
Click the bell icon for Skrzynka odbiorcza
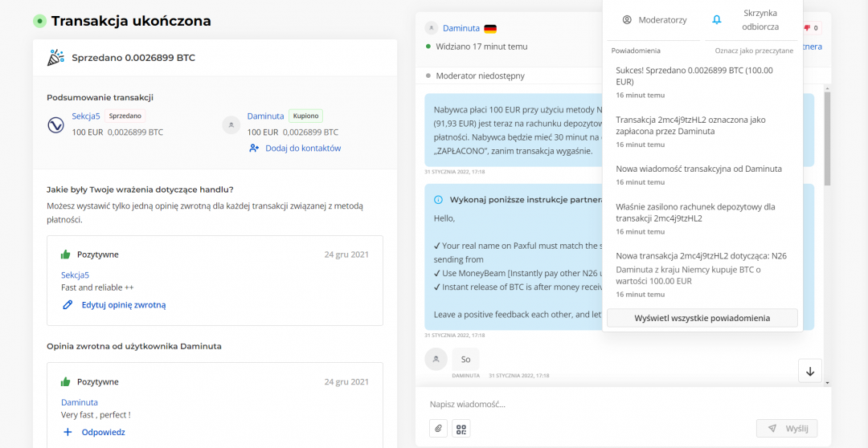click(717, 20)
